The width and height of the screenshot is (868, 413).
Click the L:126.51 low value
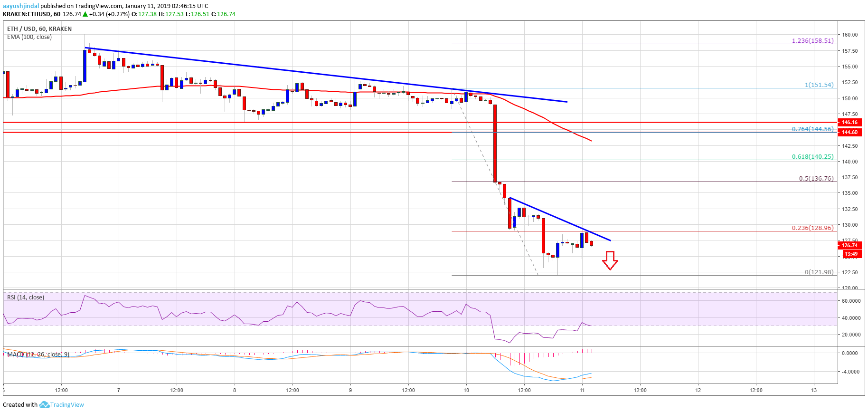point(198,14)
